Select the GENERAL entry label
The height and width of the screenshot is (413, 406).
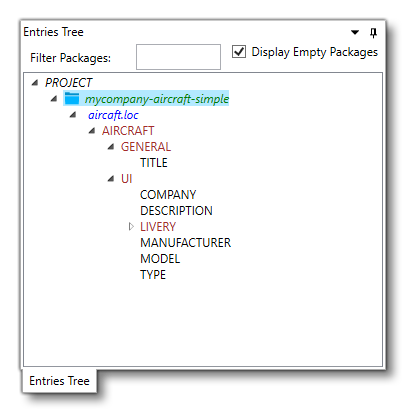[x=146, y=147]
